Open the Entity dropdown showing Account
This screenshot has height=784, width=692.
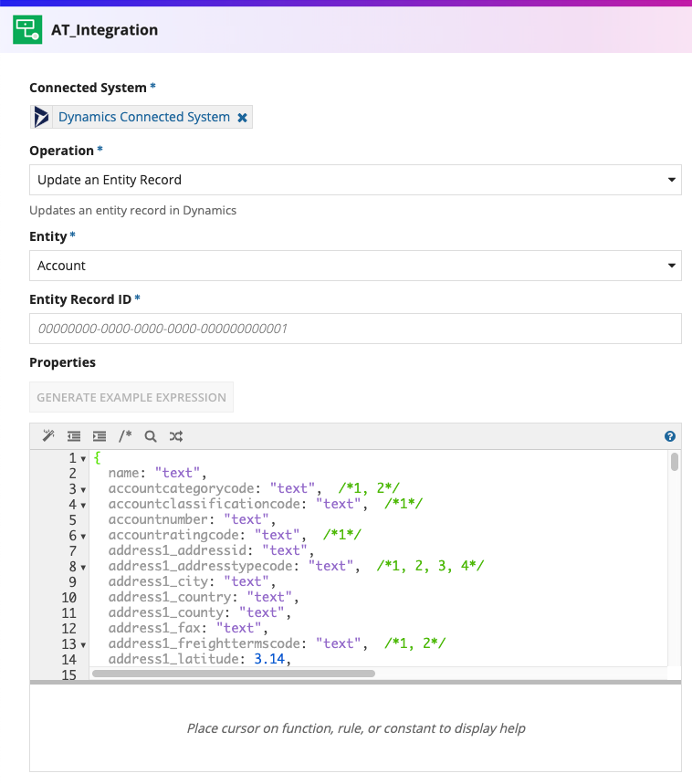coord(355,266)
